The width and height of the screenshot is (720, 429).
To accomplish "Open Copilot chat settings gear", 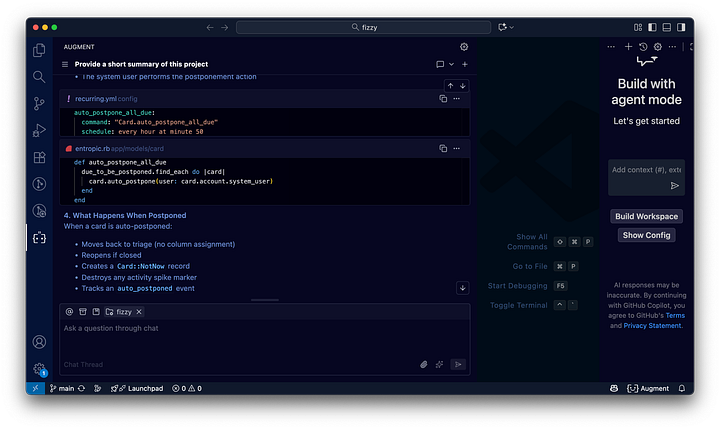I will (x=658, y=47).
